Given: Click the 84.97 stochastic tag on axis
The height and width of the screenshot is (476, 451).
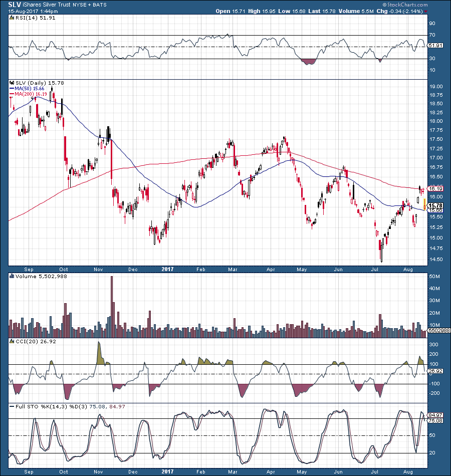Looking at the screenshot, I should click(436, 415).
